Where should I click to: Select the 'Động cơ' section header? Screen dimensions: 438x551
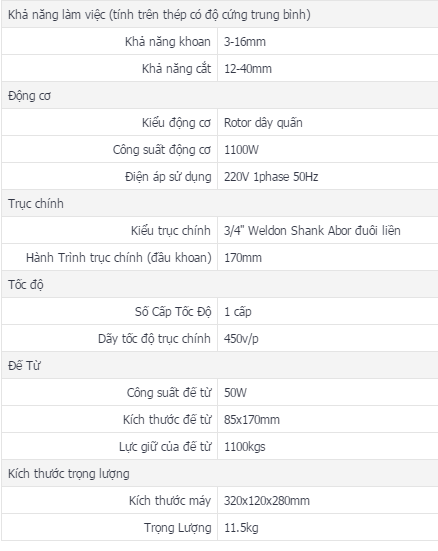(x=30, y=96)
